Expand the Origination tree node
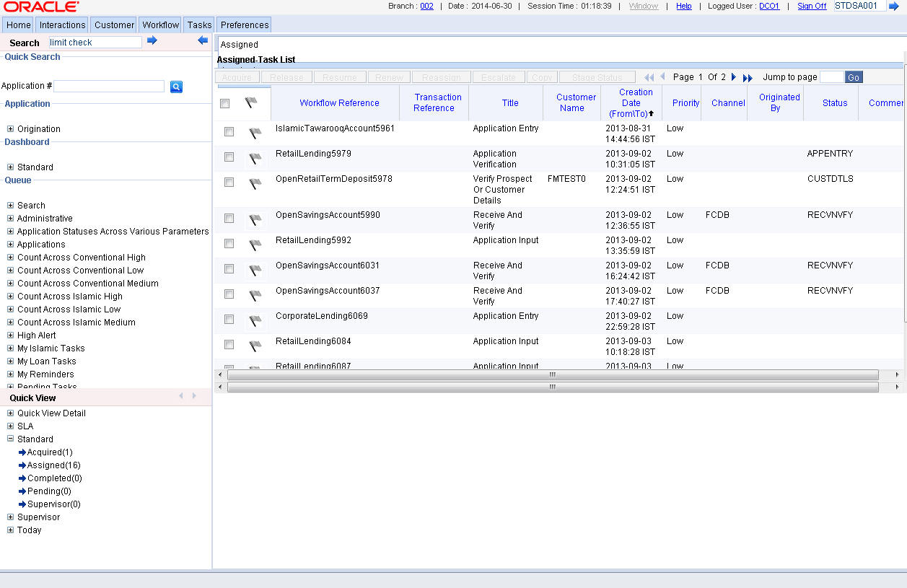907x588 pixels. [x=11, y=129]
